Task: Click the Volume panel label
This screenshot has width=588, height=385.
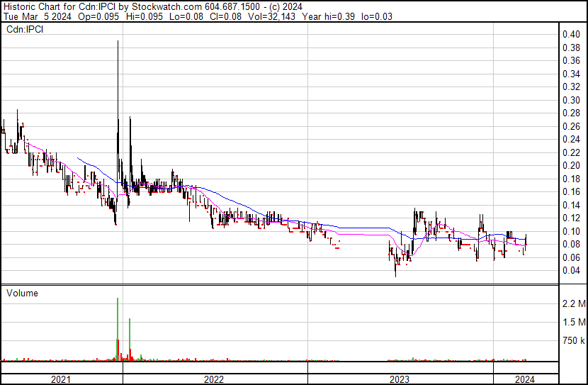Action: point(22,293)
